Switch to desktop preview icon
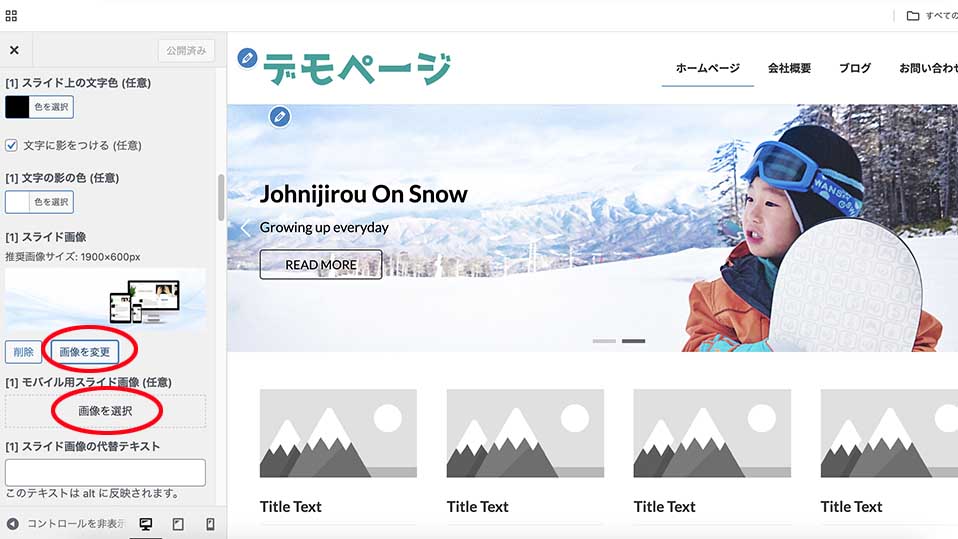958x539 pixels. [146, 524]
